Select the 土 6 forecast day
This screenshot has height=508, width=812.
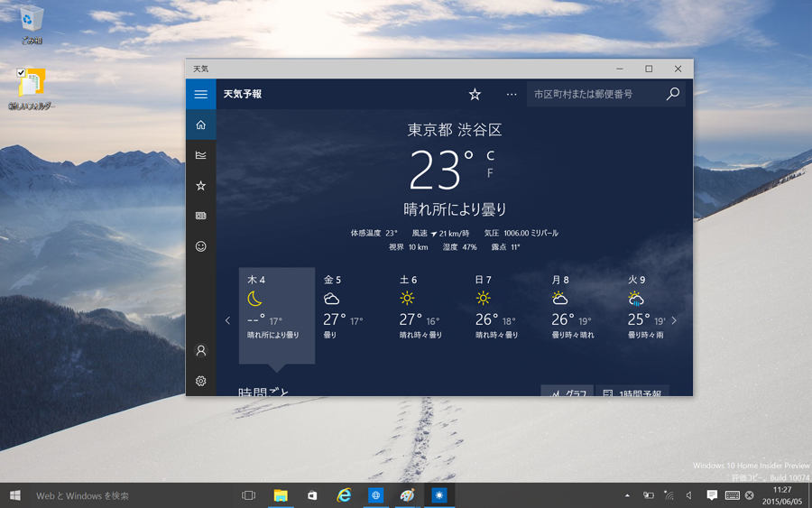[x=429, y=316]
